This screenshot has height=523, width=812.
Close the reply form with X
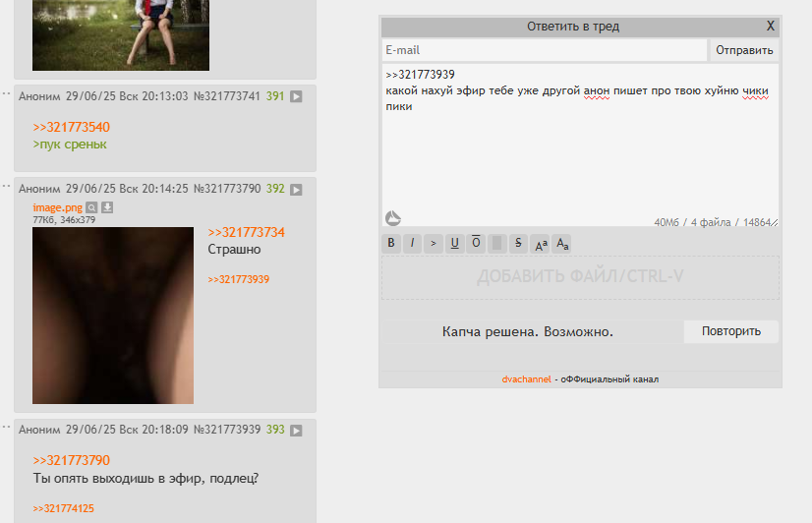(x=771, y=26)
